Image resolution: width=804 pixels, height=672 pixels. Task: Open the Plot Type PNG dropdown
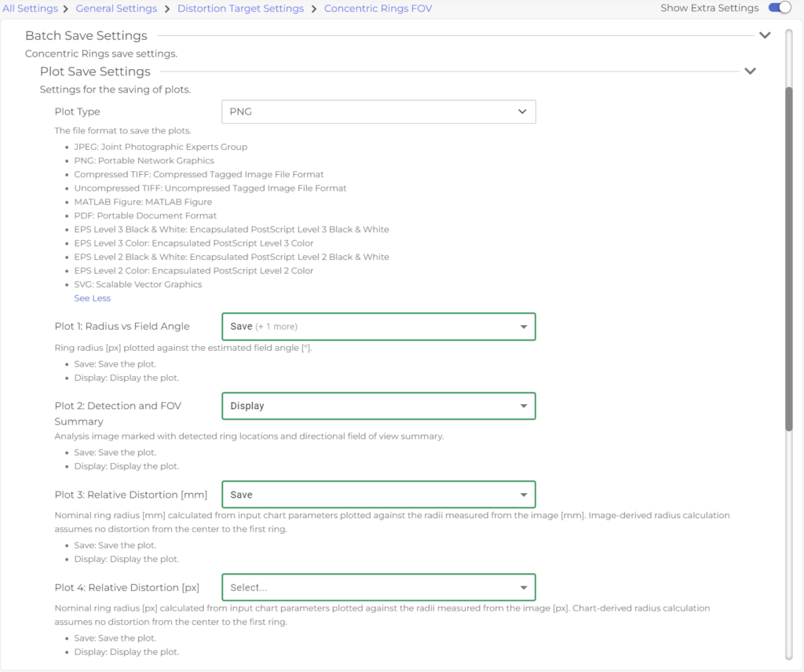pos(378,111)
